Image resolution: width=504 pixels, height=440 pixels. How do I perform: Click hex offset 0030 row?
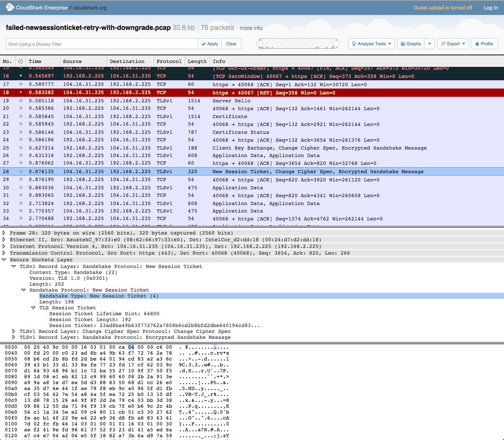coord(11,347)
